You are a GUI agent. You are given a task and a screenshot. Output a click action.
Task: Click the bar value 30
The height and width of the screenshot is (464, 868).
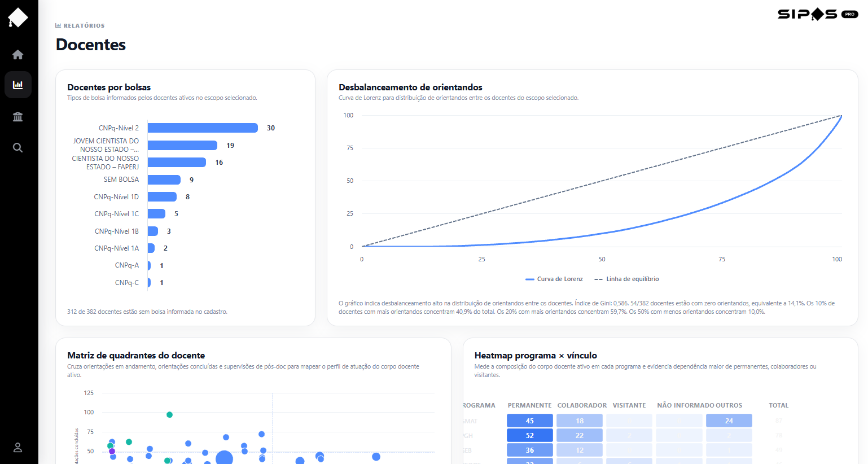coord(271,128)
